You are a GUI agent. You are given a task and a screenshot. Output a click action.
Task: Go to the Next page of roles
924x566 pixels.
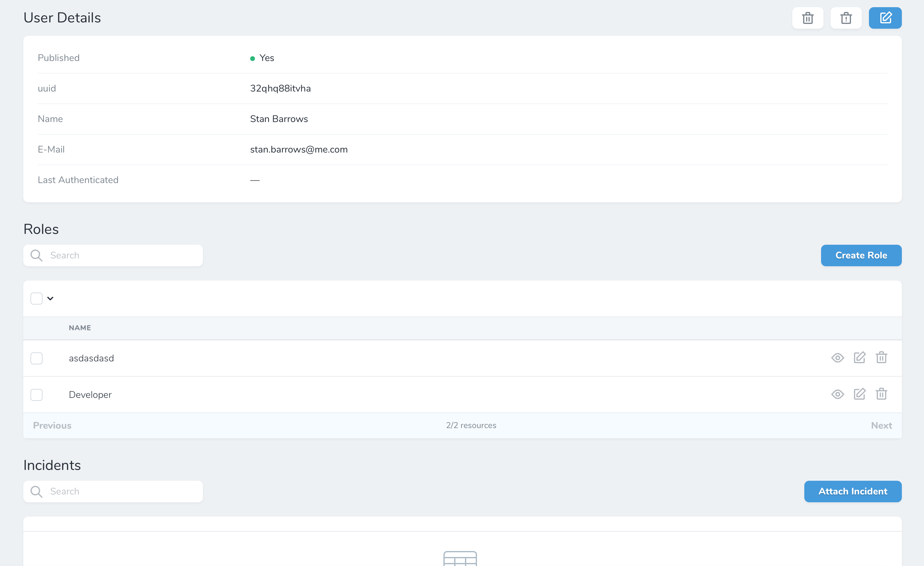pos(882,425)
